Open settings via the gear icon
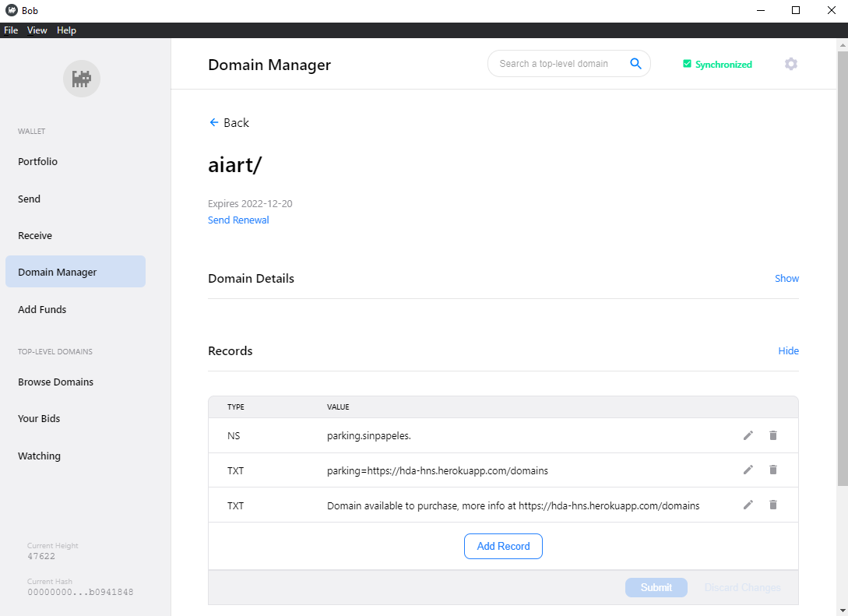 791,64
